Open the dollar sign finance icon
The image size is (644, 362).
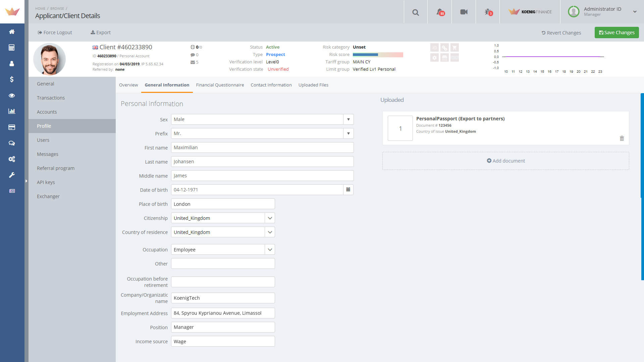click(x=12, y=79)
